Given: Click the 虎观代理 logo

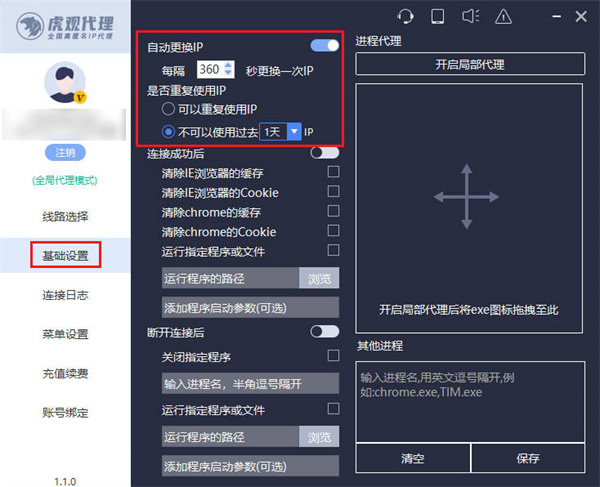Looking at the screenshot, I should point(65,25).
